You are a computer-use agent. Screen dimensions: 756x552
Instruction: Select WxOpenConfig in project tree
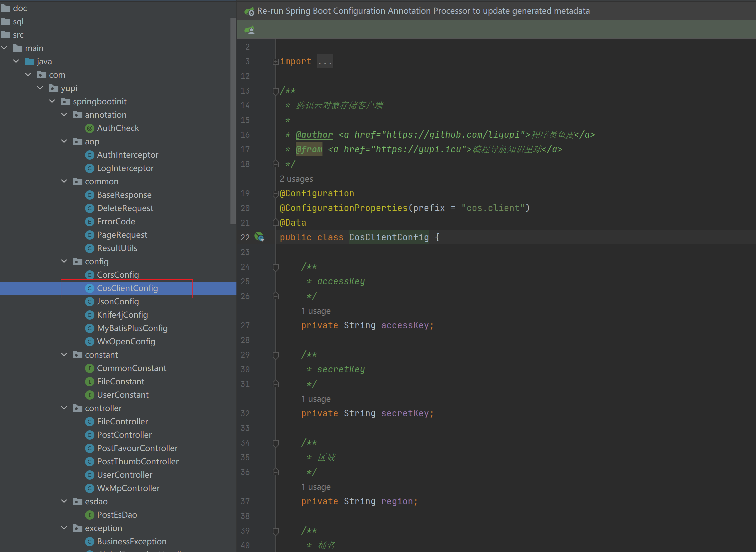coord(126,341)
